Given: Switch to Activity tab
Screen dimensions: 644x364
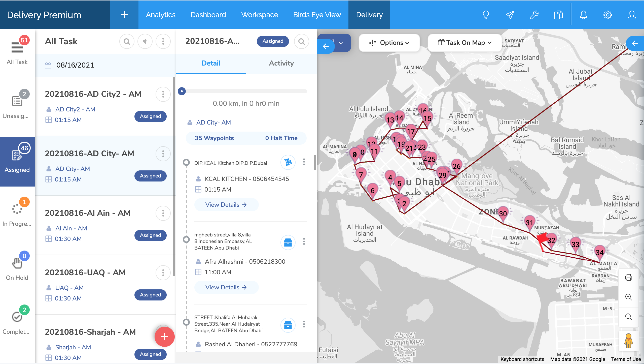Looking at the screenshot, I should pyautogui.click(x=281, y=63).
